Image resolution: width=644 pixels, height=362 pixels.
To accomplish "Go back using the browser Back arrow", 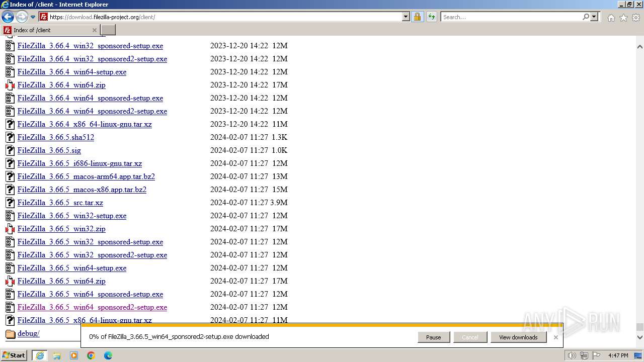I will tap(8, 17).
